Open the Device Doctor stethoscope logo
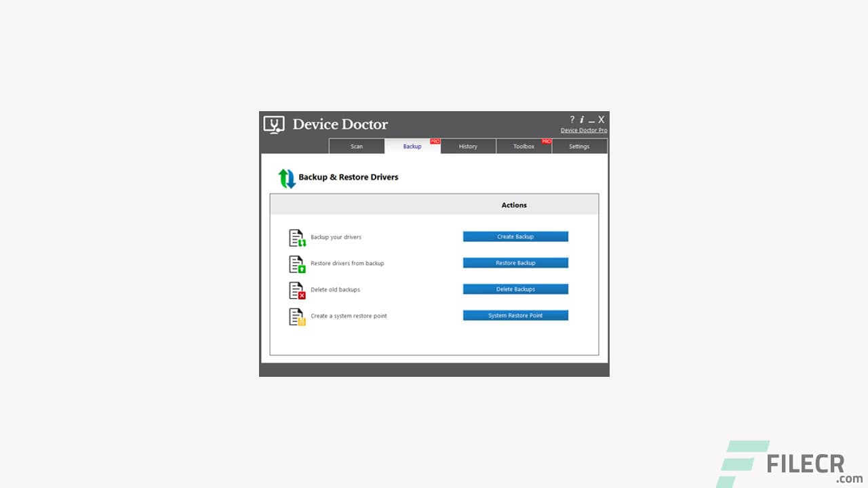This screenshot has width=868, height=488. pyautogui.click(x=273, y=124)
